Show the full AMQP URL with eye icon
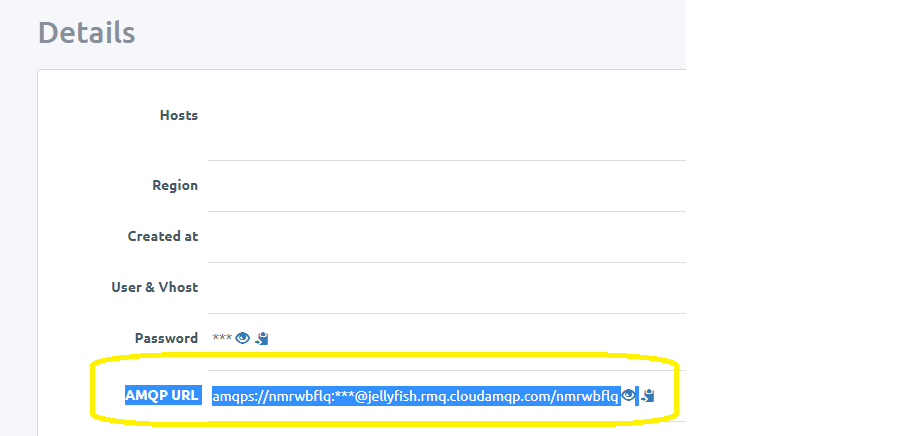 click(x=628, y=396)
